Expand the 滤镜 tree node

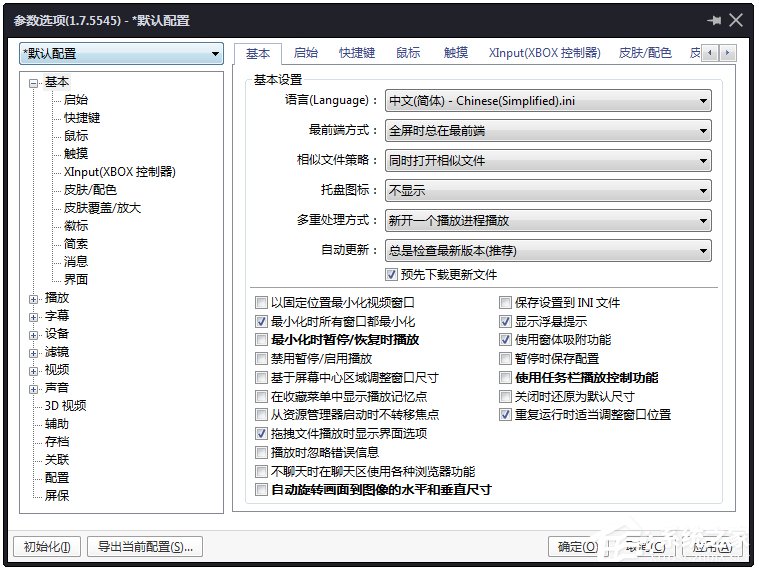coord(34,352)
